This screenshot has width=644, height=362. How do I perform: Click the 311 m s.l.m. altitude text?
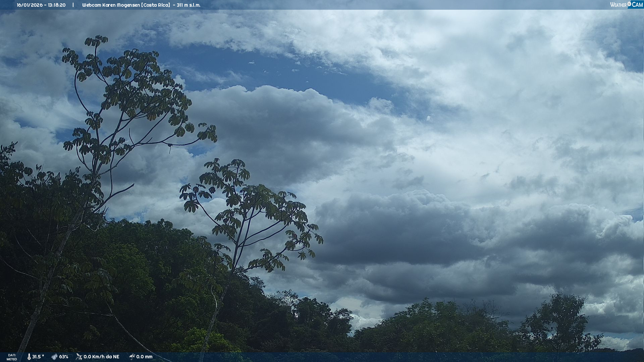click(189, 5)
